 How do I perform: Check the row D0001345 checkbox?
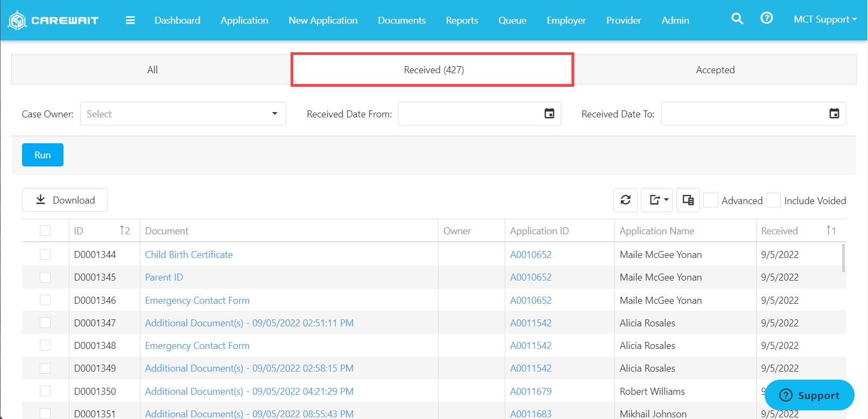(x=45, y=277)
